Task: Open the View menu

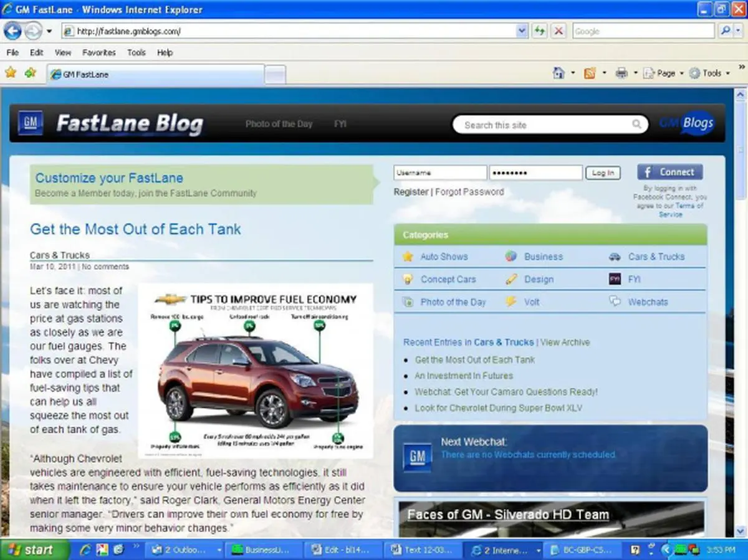Action: (x=63, y=52)
